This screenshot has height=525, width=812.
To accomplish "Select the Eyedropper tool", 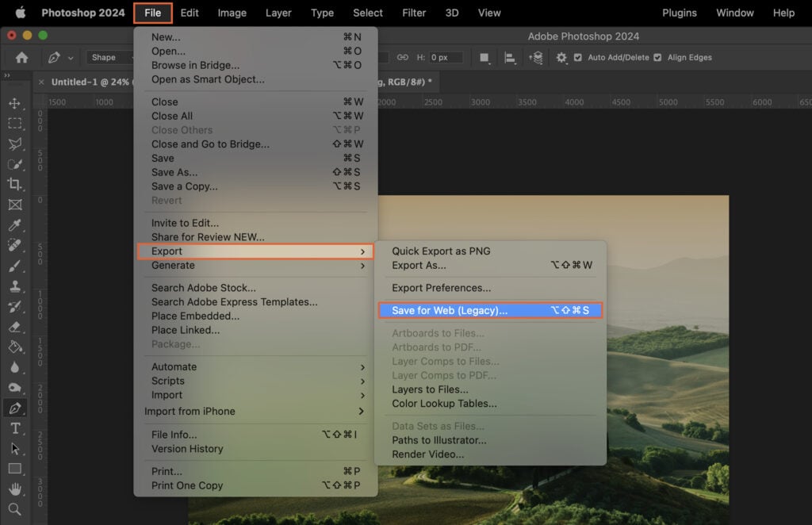I will point(16,225).
